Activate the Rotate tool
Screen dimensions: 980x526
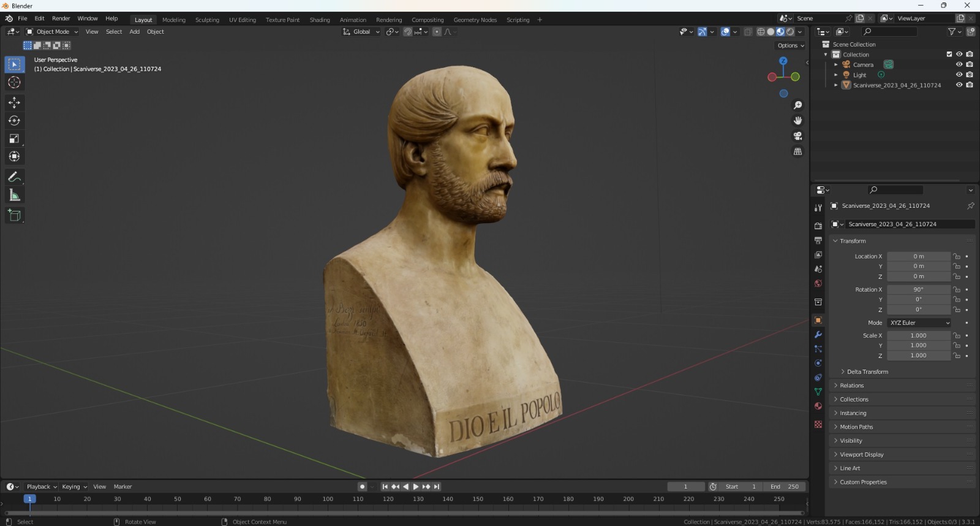point(14,121)
